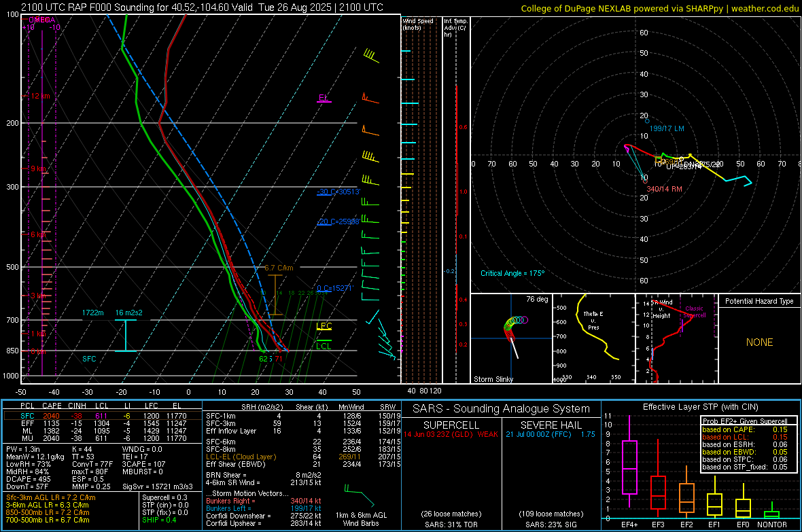Click the green SHIP = 0.4 value
802x532 pixels.
pos(159,520)
